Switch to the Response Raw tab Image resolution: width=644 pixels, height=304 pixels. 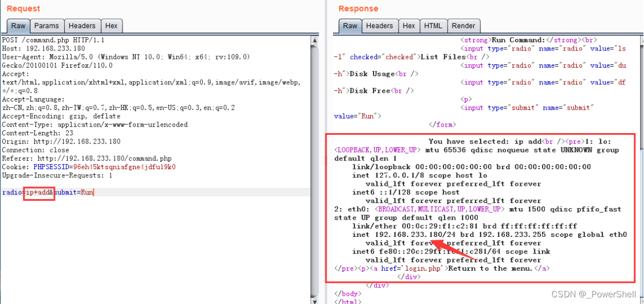click(x=350, y=26)
